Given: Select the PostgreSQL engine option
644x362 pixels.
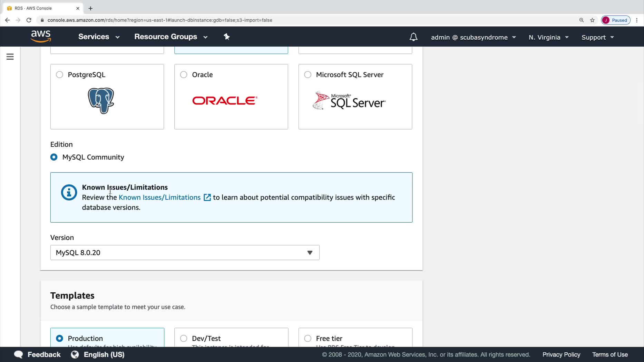Looking at the screenshot, I should click(x=60, y=75).
